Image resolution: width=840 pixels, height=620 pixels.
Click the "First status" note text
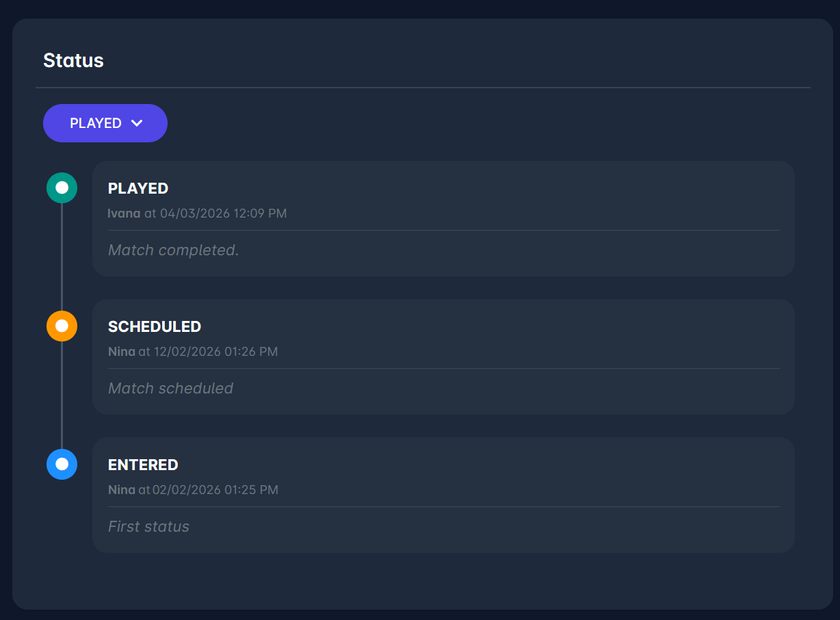coord(148,527)
